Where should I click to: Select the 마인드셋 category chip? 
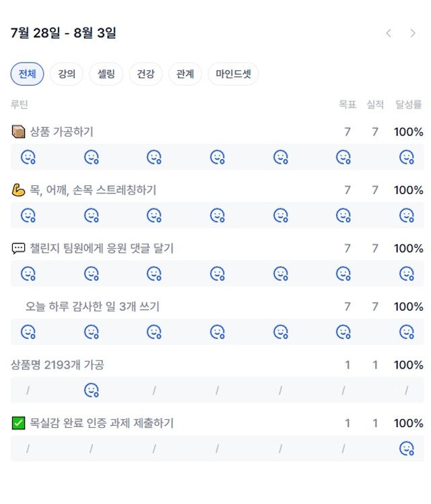coord(233,74)
